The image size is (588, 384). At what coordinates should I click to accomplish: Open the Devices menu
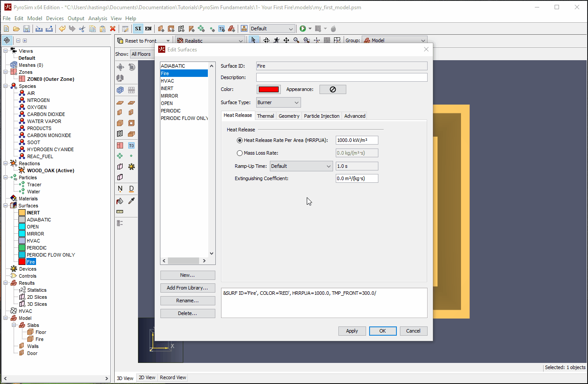[x=55, y=18]
